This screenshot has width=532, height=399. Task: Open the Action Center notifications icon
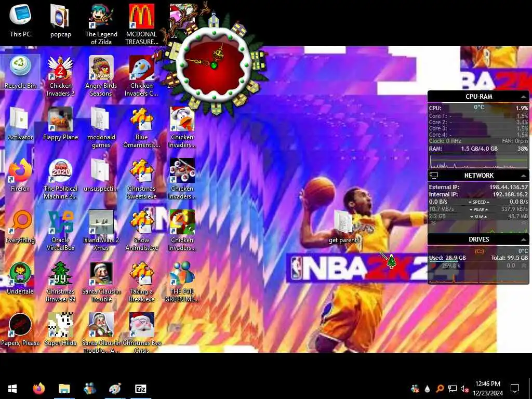click(x=515, y=389)
